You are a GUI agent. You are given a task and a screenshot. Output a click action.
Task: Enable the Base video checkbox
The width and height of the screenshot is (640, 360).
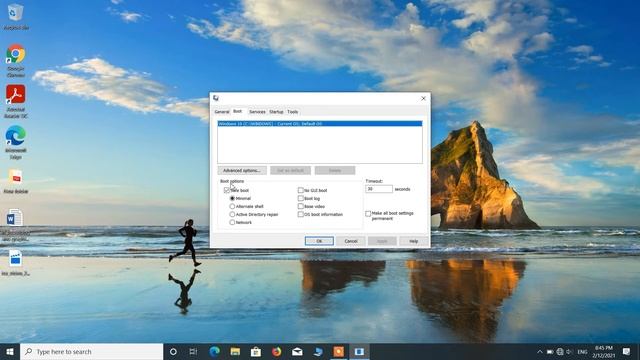[x=301, y=207]
